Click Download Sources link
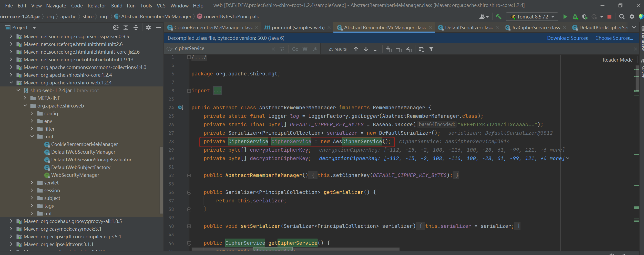This screenshot has height=255, width=644. click(567, 38)
